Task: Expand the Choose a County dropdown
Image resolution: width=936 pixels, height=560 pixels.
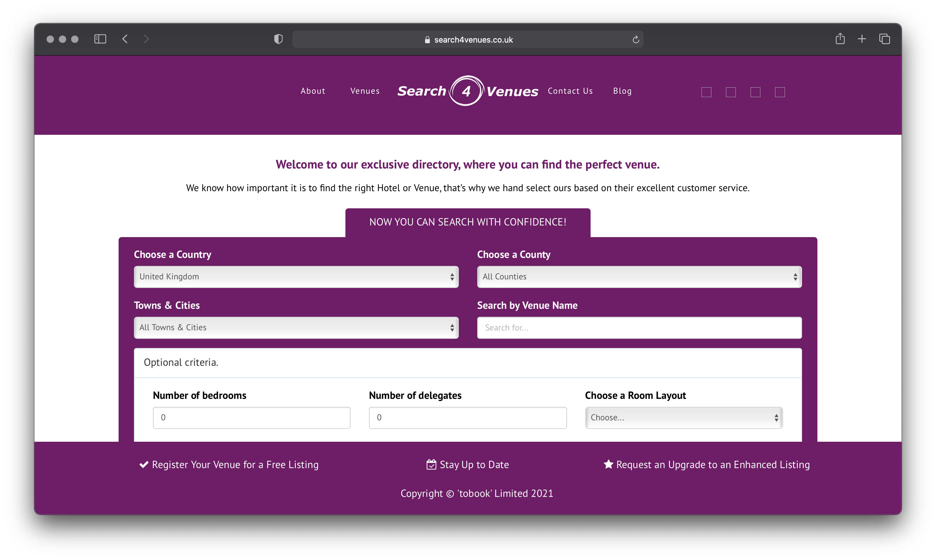Action: (639, 276)
